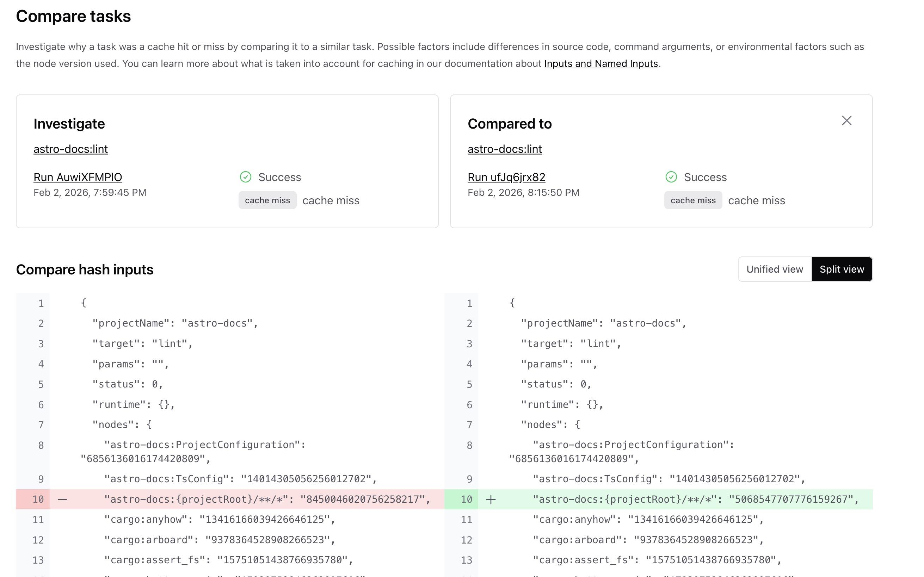
Task: Click the cache miss badge under Investigate
Action: pos(267,200)
